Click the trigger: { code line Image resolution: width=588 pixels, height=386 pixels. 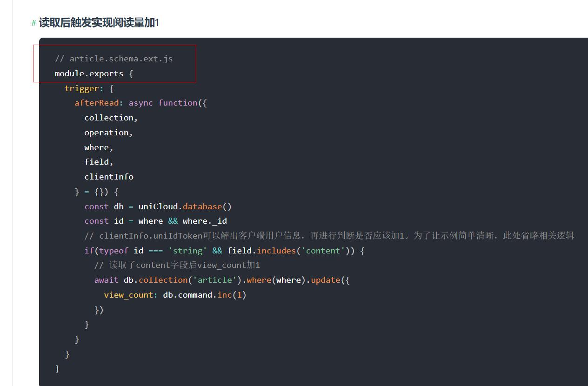point(89,88)
